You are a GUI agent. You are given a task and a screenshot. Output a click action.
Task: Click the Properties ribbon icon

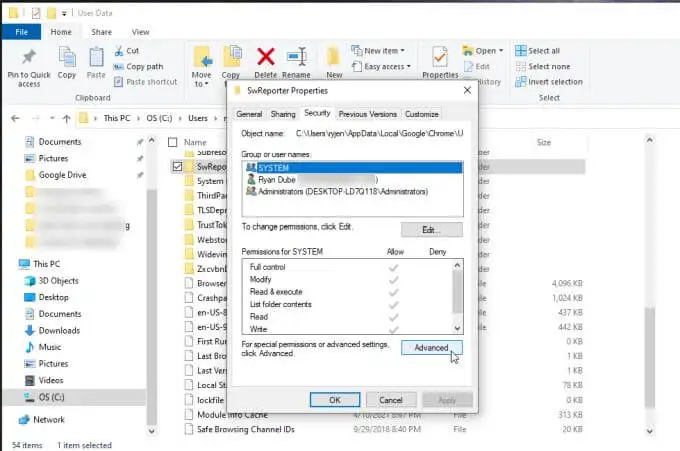[440, 57]
